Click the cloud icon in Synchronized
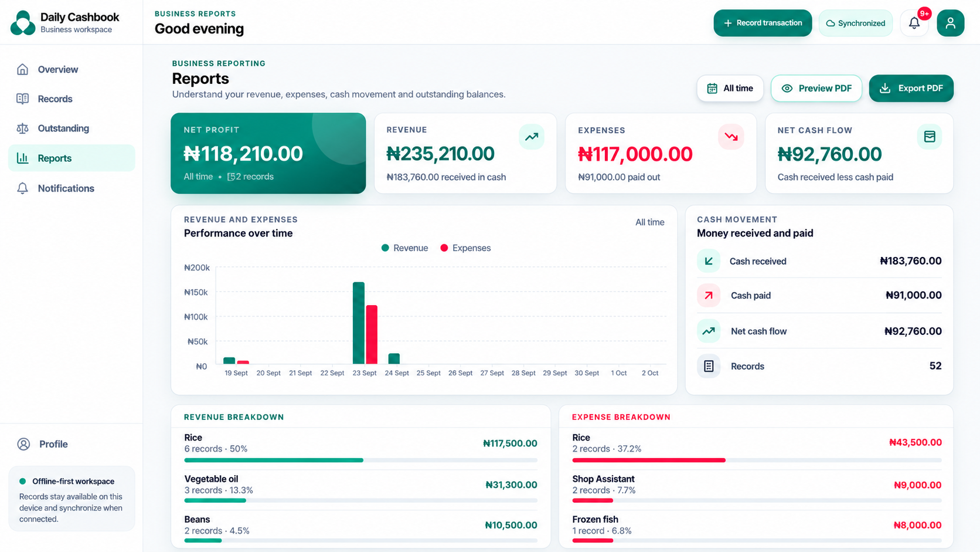Viewport: 980px width, 552px height. click(x=831, y=23)
